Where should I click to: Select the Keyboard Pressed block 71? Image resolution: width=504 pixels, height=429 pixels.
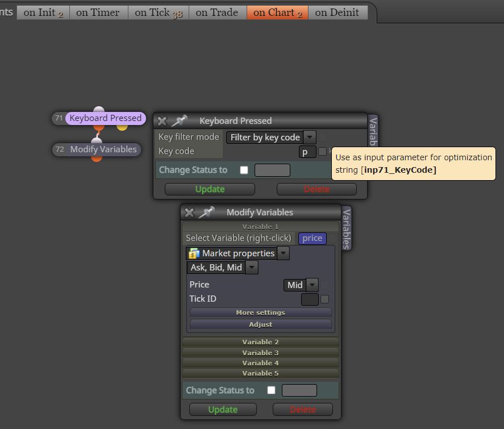106,118
